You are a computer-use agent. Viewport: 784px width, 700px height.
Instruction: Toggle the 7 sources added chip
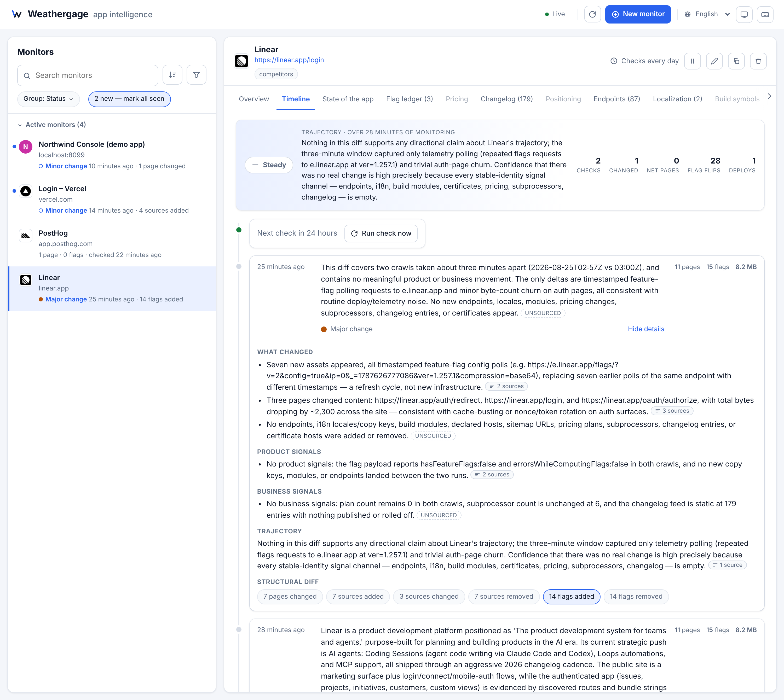coord(358,597)
